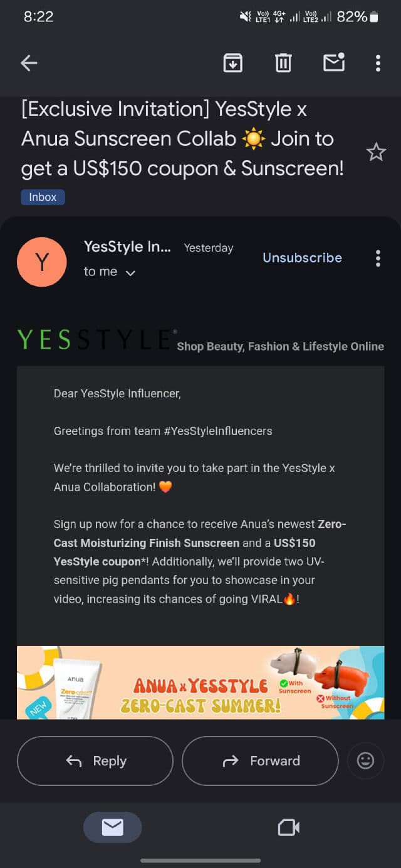
Task: Open the top bar overflow menu
Action: pos(378,63)
